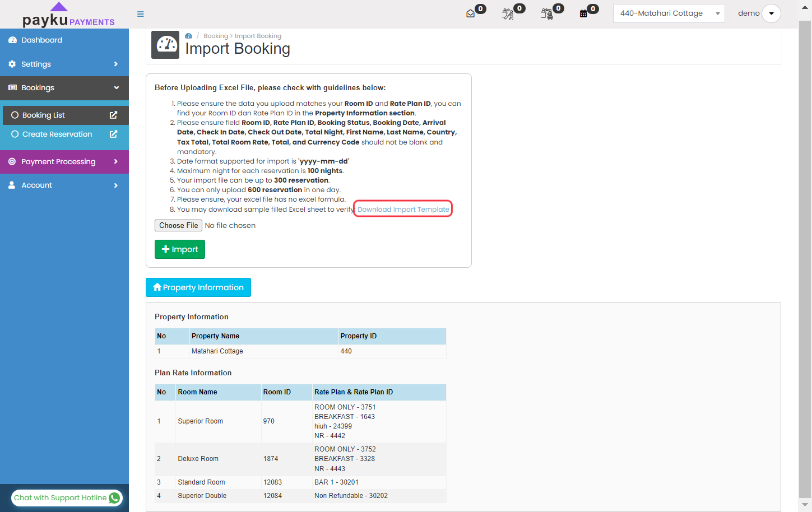Click the 'Plan Rate Information' heading
The height and width of the screenshot is (512, 812).
[x=193, y=373]
